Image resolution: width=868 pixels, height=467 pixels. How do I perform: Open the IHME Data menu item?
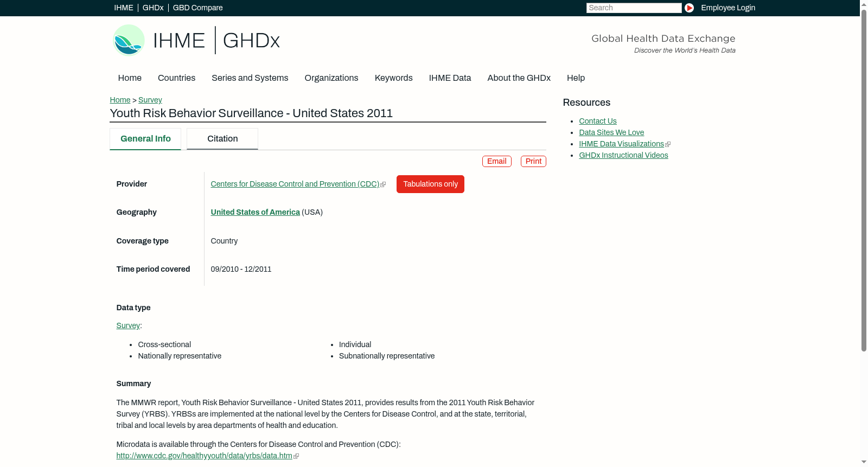pos(450,78)
